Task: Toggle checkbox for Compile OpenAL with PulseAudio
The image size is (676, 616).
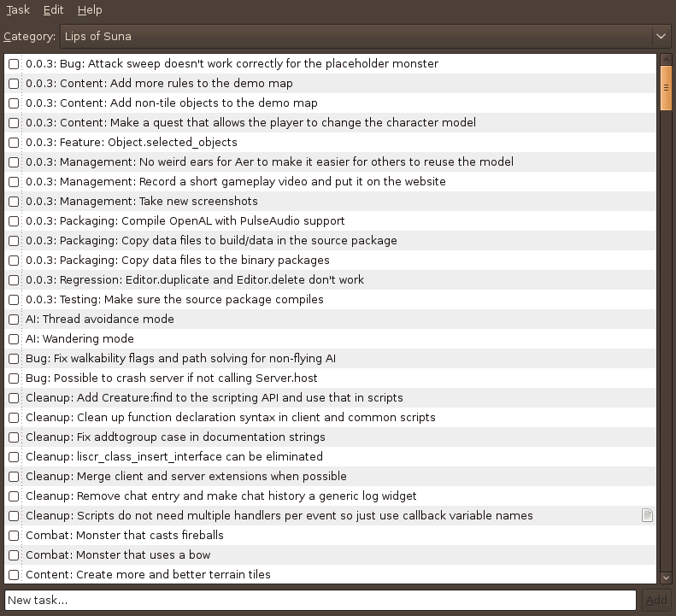Action: point(14,221)
